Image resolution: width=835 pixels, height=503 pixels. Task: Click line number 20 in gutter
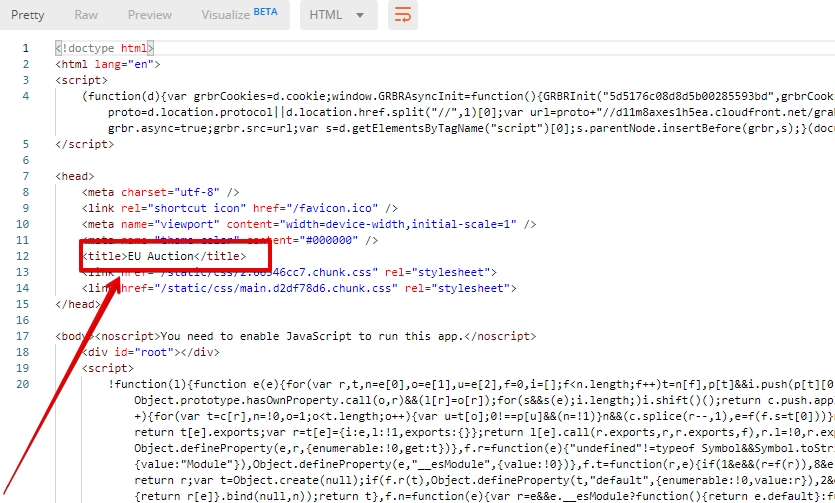coord(22,384)
